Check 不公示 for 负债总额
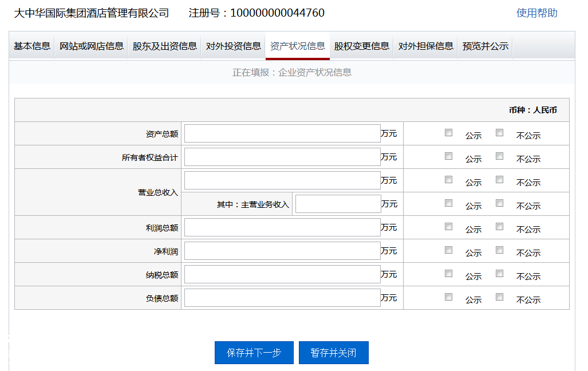Image resolution: width=588 pixels, height=371 pixels. [x=499, y=297]
